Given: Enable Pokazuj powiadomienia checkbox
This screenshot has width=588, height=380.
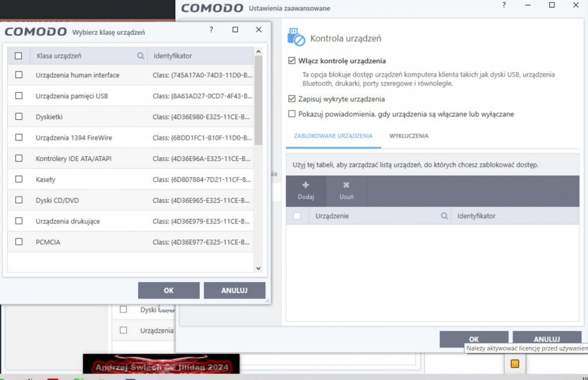Looking at the screenshot, I should pyautogui.click(x=292, y=114).
